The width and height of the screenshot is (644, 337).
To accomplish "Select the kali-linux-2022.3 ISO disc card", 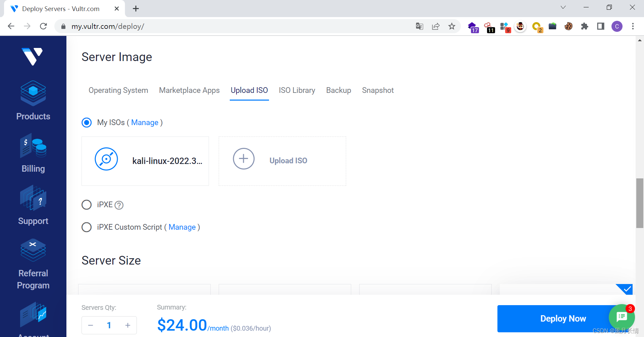I will coord(145,161).
